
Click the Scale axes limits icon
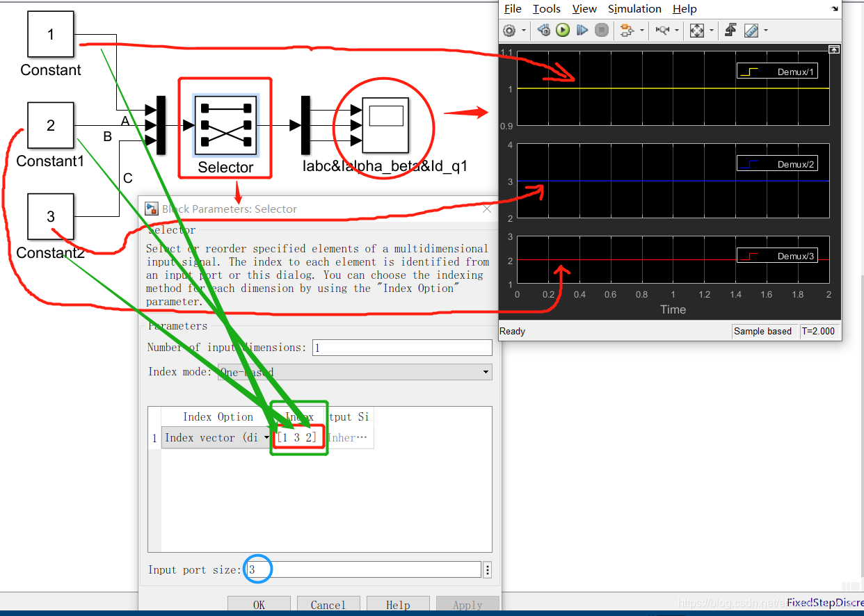(697, 31)
